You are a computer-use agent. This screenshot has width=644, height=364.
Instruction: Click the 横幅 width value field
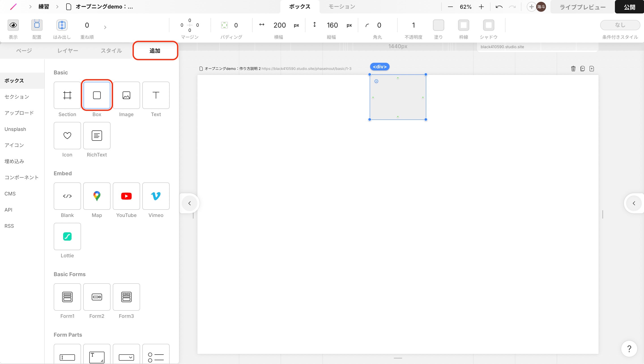[x=279, y=25]
